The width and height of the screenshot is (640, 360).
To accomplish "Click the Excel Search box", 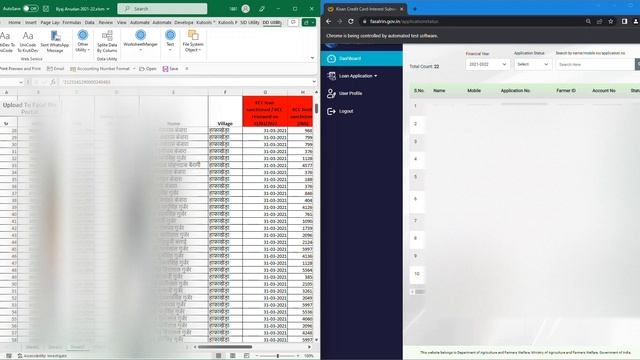I will pos(162,9).
